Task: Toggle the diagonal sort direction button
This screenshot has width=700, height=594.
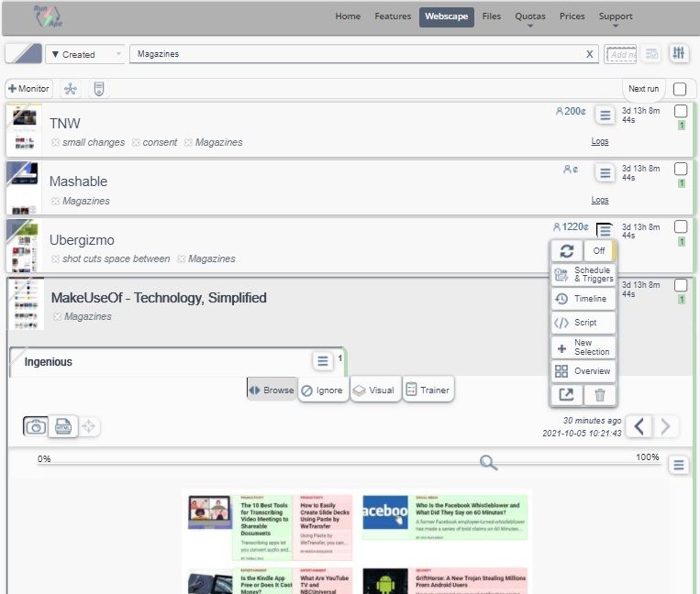Action: point(24,53)
